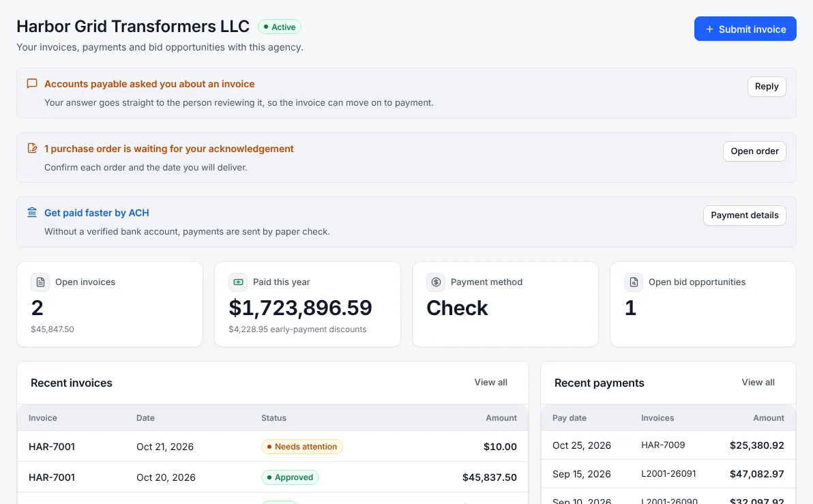Screen dimensions: 813x504
Task: Click the Amount header in Recent payments
Action: (769, 418)
